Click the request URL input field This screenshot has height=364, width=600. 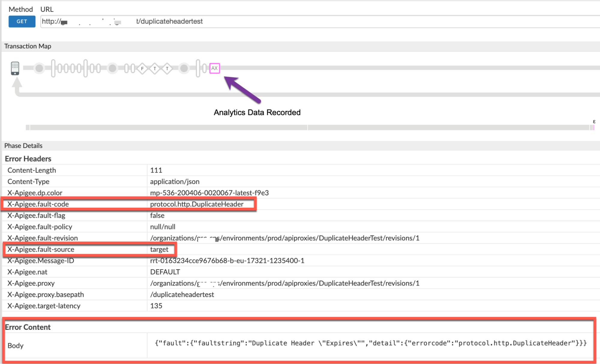point(300,21)
